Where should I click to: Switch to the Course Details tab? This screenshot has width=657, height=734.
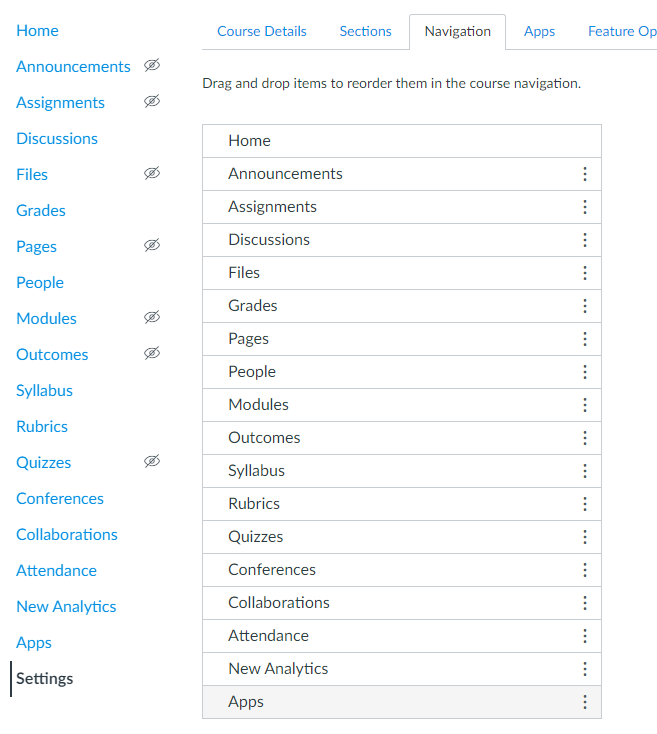pyautogui.click(x=262, y=31)
